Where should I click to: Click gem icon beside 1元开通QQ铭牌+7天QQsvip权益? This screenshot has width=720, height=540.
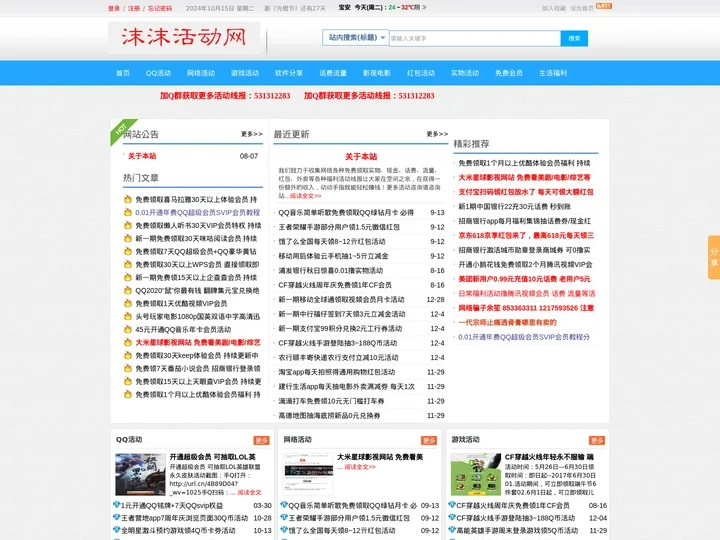click(117, 505)
